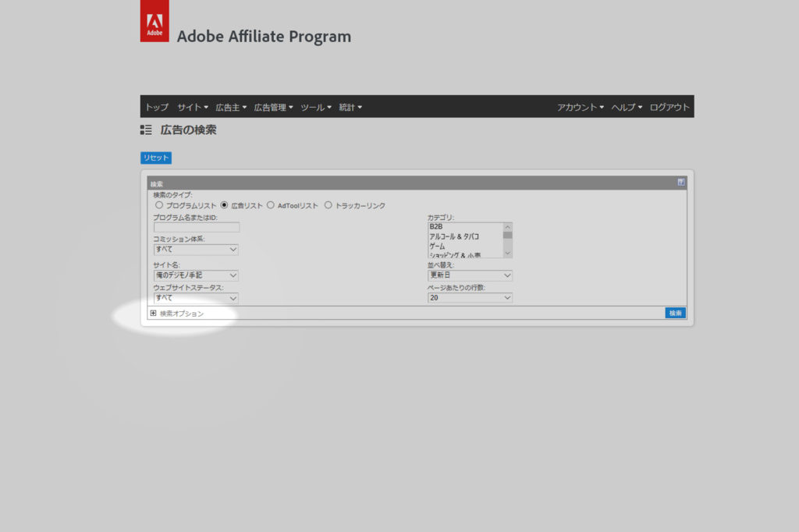Screen dimensions: 799x532
Task: Select アルコール & タバコ category
Action: [454, 236]
